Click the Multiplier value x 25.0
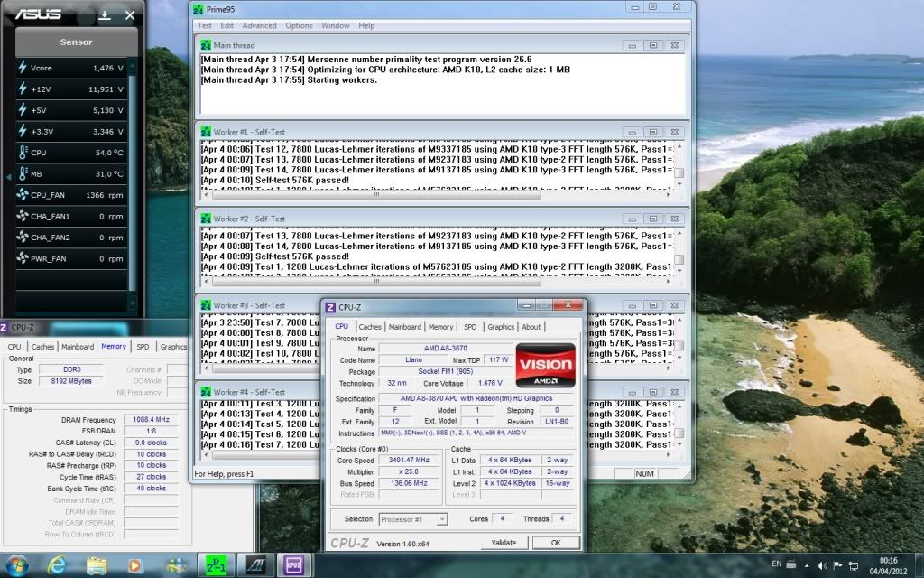The height and width of the screenshot is (578, 924). (x=409, y=471)
